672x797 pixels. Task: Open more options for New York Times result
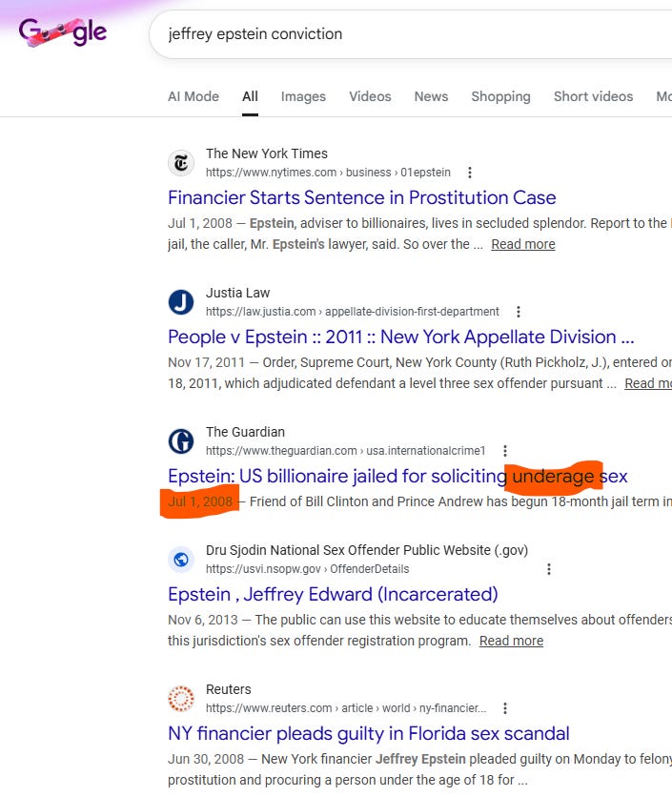470,173
